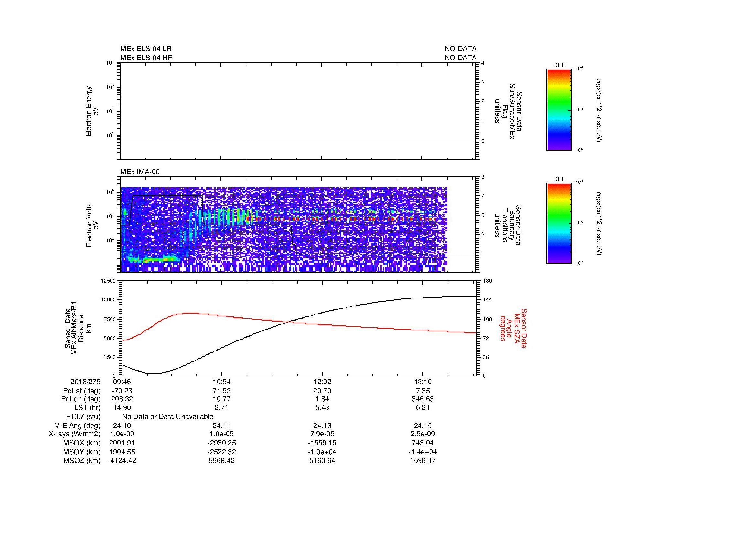Click the 'PdLat (deg)' row label
The height and width of the screenshot is (534, 756).
pyautogui.click(x=82, y=391)
